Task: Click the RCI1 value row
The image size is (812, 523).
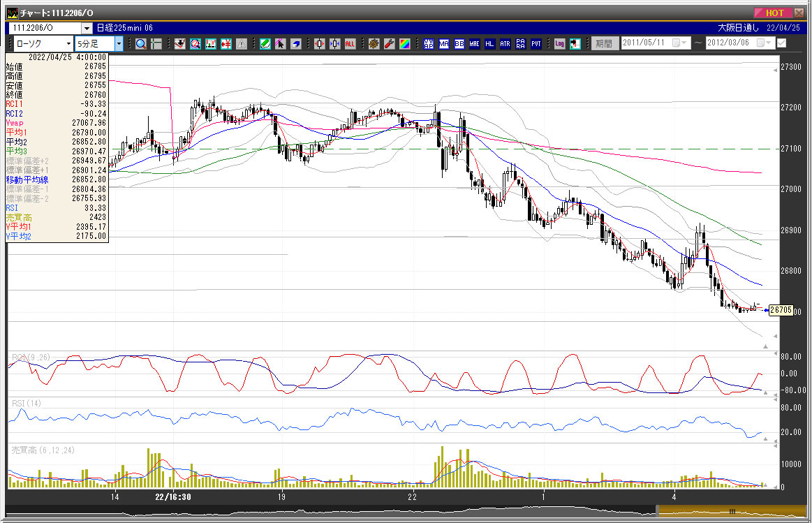Action: 56,104
